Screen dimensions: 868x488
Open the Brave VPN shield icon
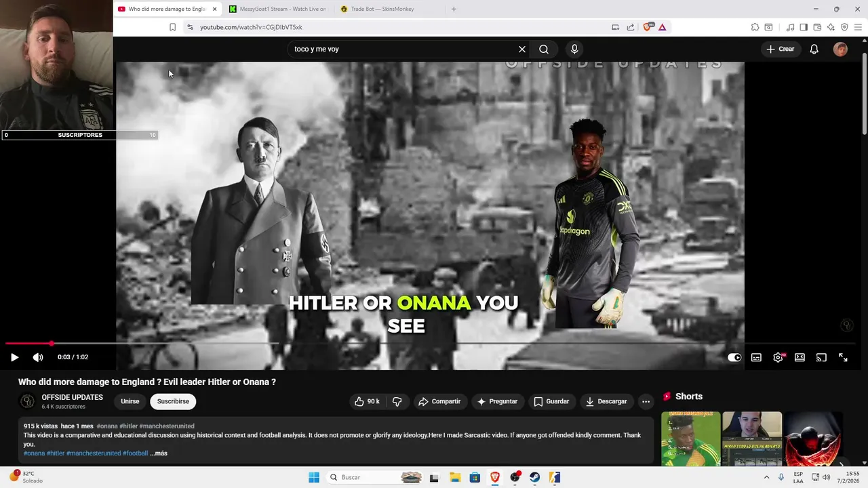(x=844, y=27)
